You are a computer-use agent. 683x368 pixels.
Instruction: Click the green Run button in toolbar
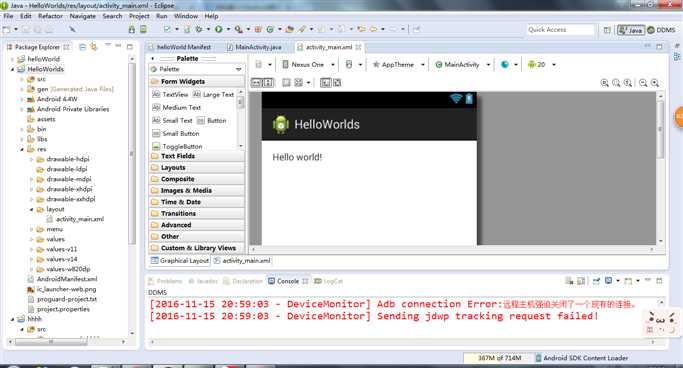(x=219, y=29)
